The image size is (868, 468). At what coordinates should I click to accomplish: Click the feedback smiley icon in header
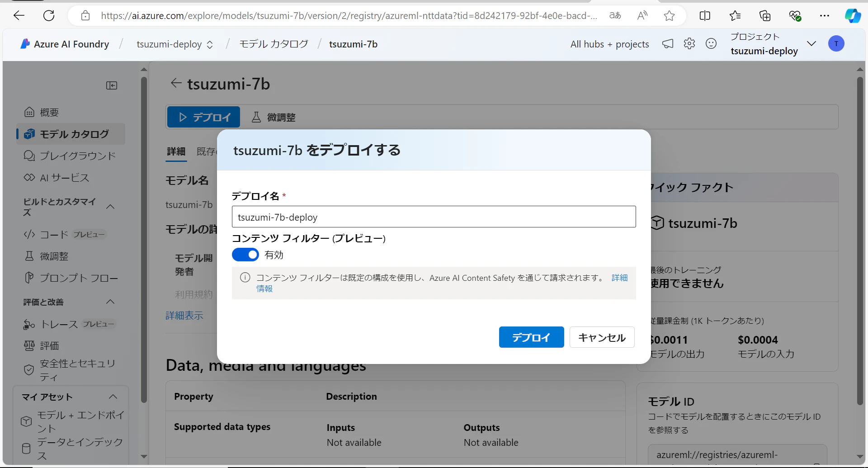click(x=711, y=43)
